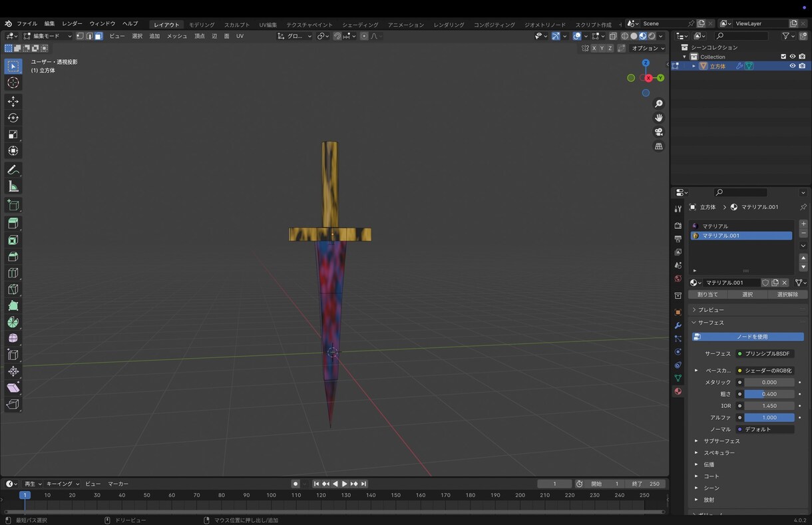
Task: Select the Knife tool
Action: pyautogui.click(x=13, y=289)
